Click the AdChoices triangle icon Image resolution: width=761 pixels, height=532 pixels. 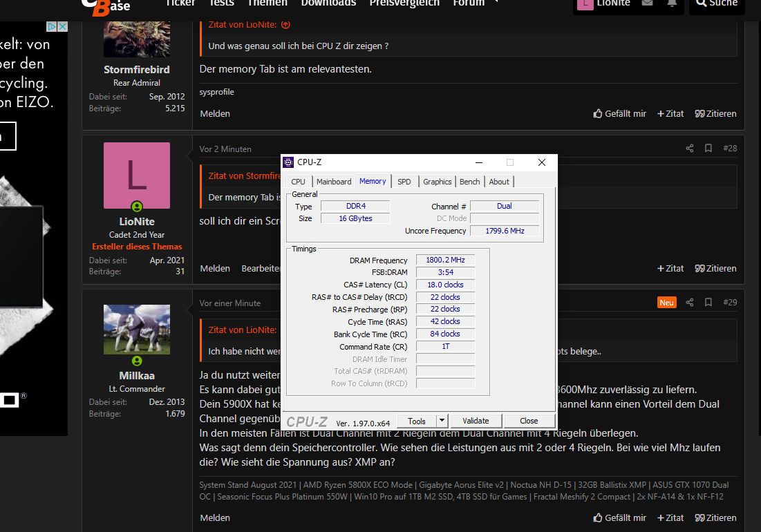click(x=52, y=27)
